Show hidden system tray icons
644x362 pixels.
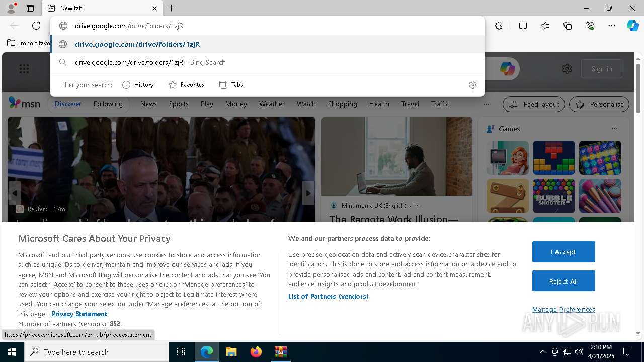click(542, 352)
